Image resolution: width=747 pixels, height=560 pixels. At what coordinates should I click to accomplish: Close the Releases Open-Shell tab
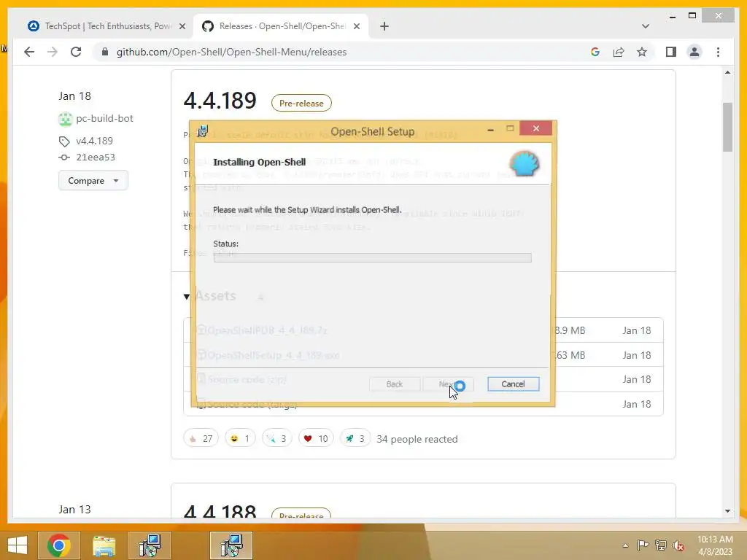coord(356,26)
